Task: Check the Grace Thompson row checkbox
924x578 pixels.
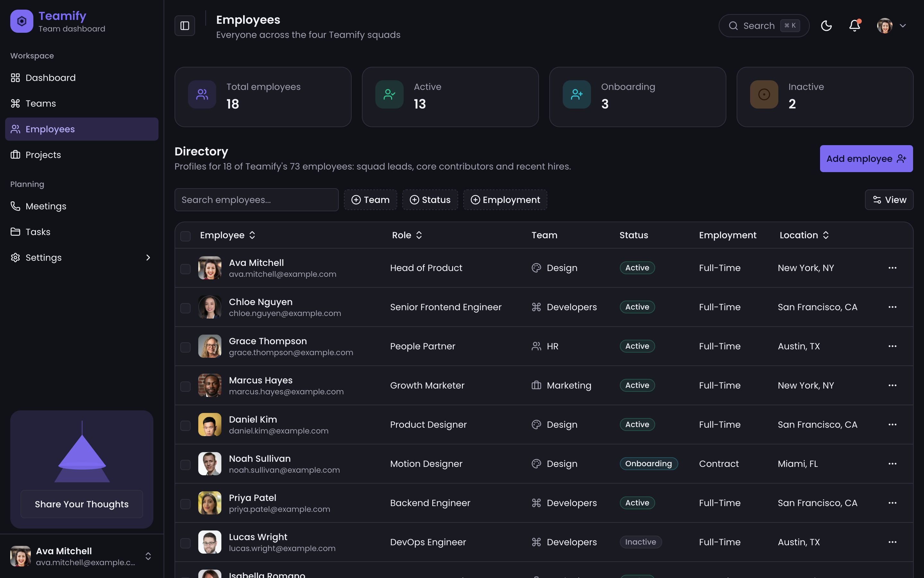Action: click(x=185, y=347)
